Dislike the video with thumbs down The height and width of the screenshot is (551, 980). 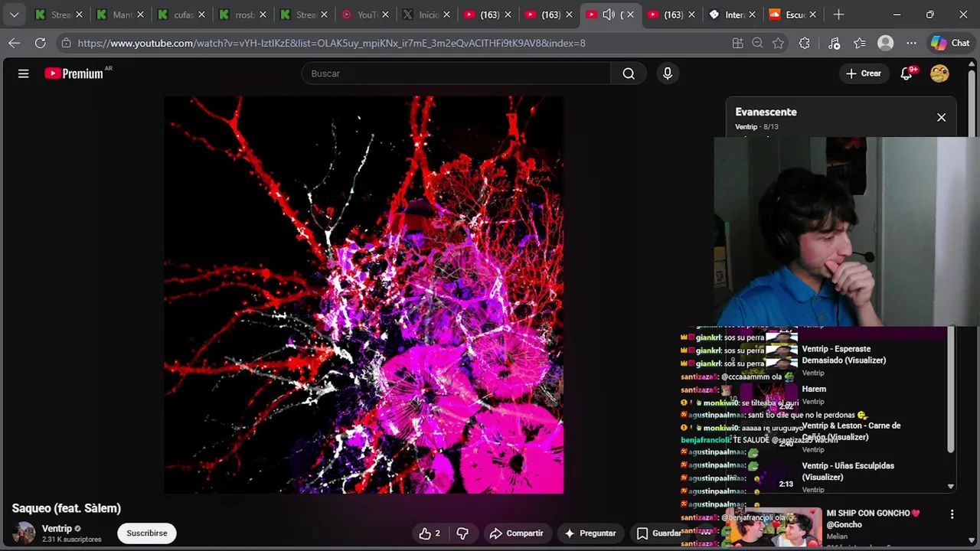[x=462, y=533]
